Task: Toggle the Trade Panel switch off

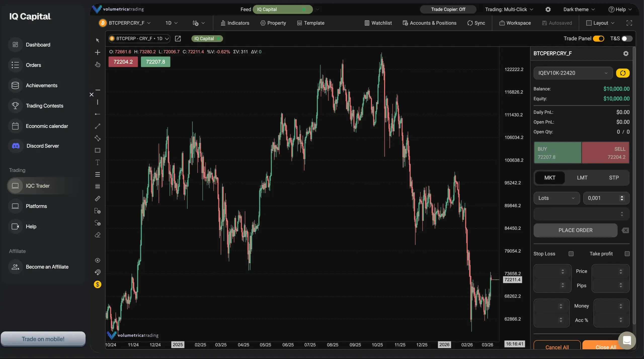Action: 598,39
